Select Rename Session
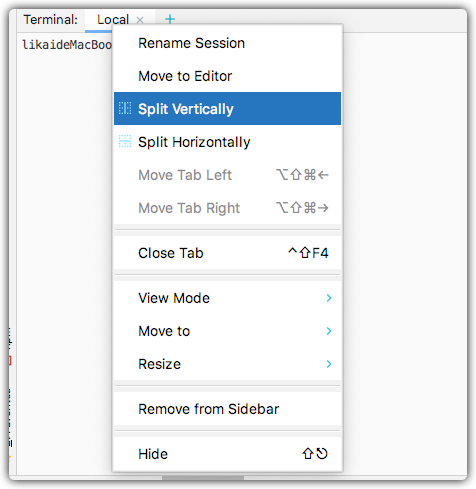Image resolution: width=476 pixels, height=489 pixels. [x=227, y=43]
